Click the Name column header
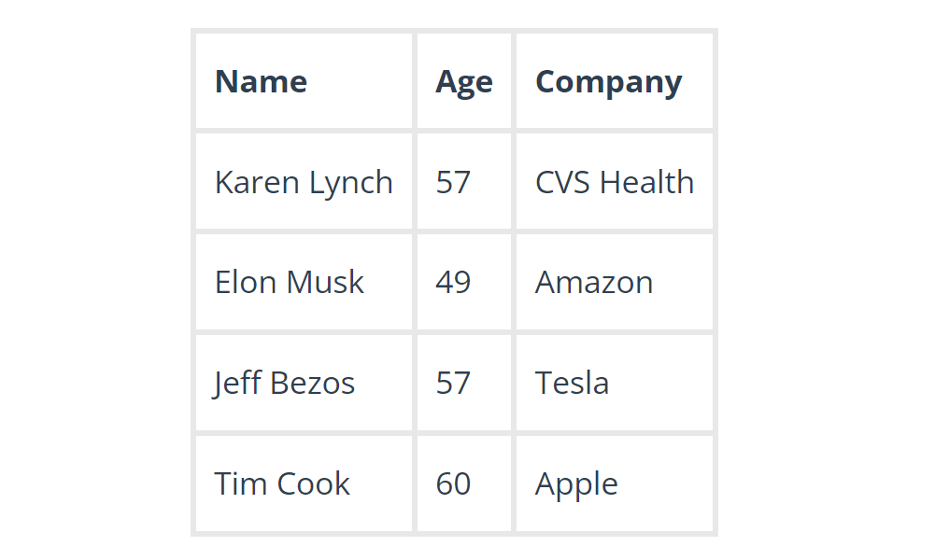This screenshot has height=560, width=935. [x=261, y=82]
